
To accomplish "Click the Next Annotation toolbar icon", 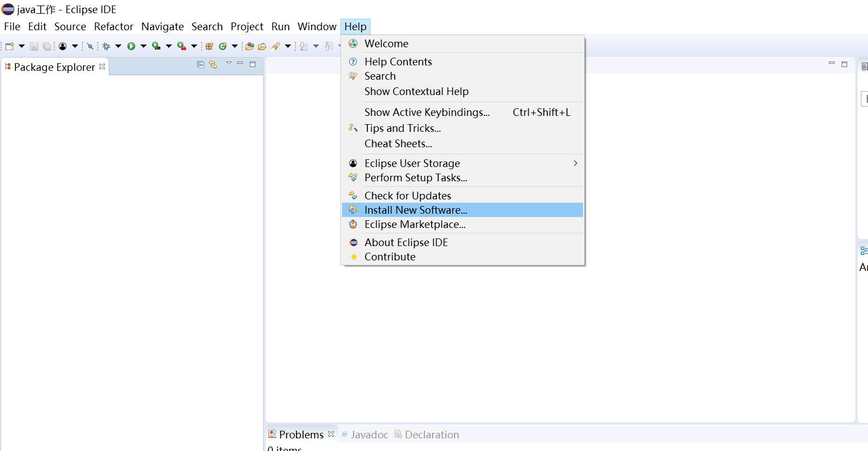I will [x=304, y=46].
